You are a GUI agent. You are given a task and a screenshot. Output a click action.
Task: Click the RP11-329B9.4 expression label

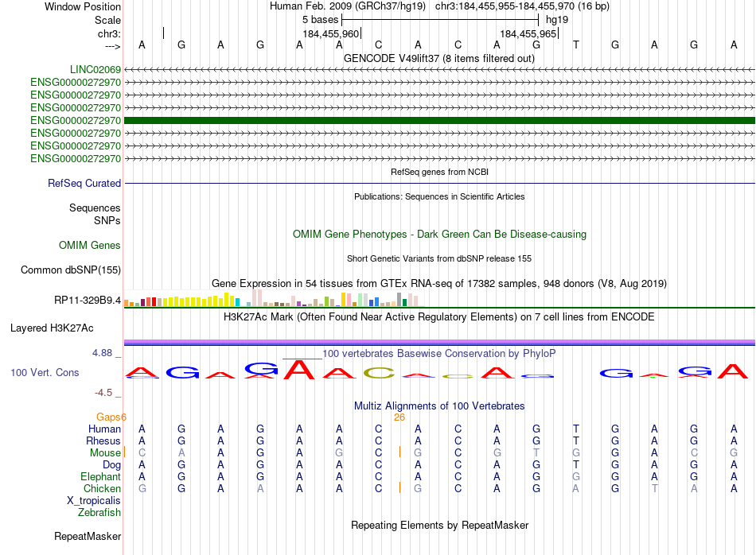(x=88, y=300)
